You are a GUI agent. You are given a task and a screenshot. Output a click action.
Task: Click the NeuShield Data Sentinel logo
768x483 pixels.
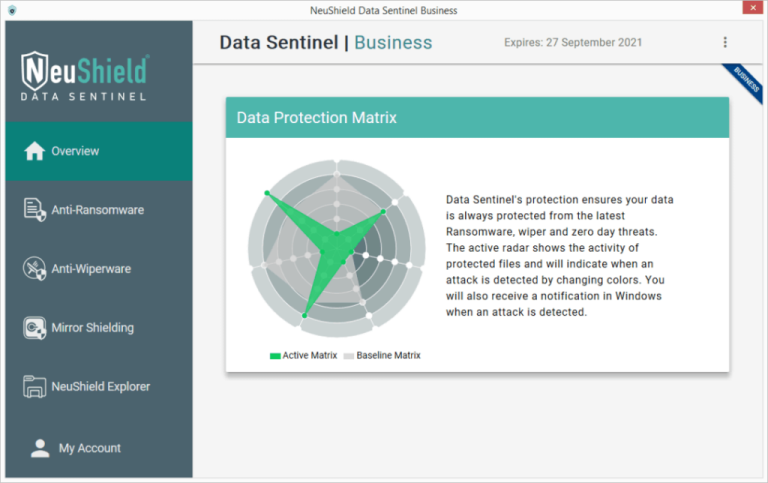click(x=84, y=76)
